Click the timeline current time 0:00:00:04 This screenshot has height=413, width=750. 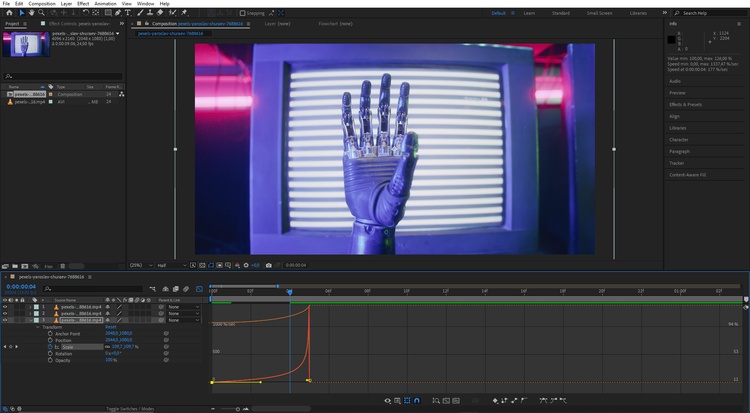tap(21, 287)
